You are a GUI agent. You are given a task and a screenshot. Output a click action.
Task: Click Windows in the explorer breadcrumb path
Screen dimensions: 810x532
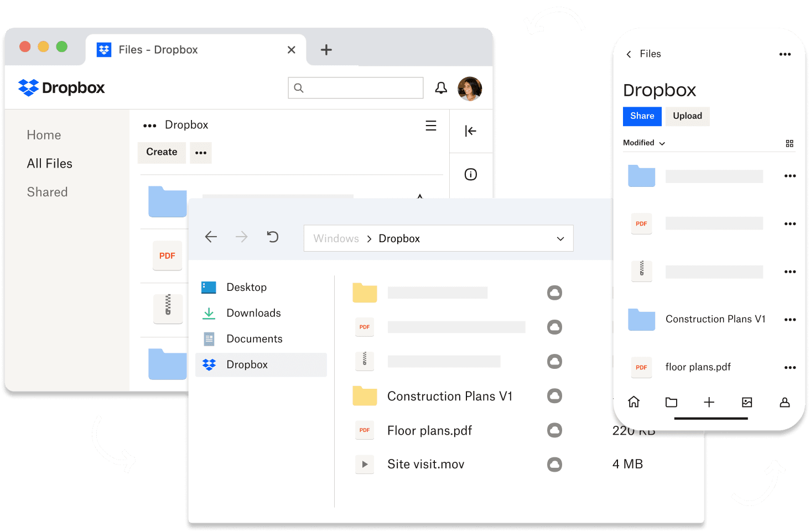[336, 238]
